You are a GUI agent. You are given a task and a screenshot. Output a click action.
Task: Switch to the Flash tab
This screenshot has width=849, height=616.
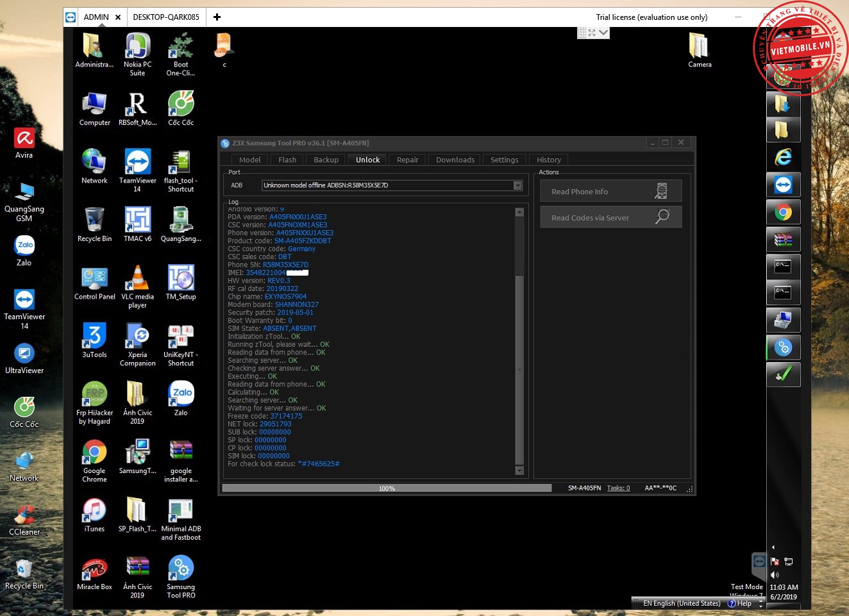(287, 160)
